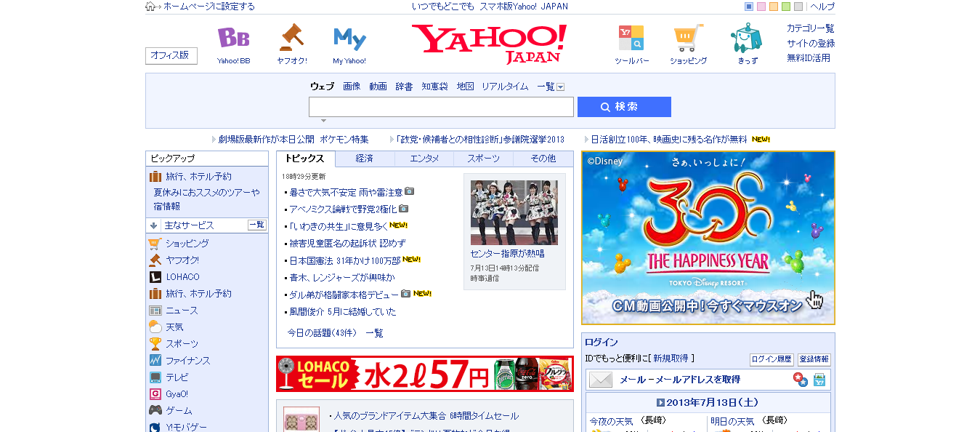The image size is (980, 432).
Task: Select the 知恵袋 search category
Action: coord(435,87)
